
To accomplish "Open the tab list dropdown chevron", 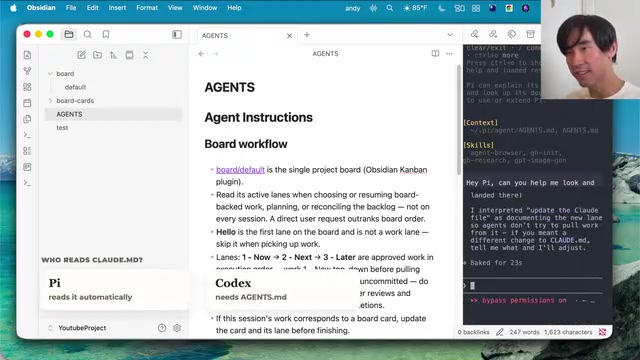I will [x=450, y=35].
